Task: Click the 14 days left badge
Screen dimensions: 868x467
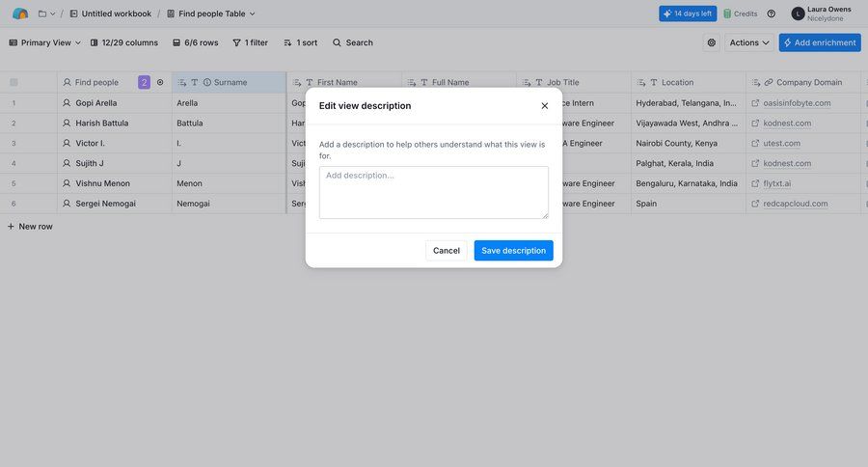Action: click(688, 14)
